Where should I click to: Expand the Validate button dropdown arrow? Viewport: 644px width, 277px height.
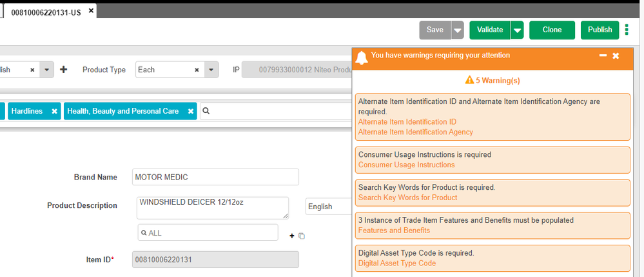click(516, 30)
